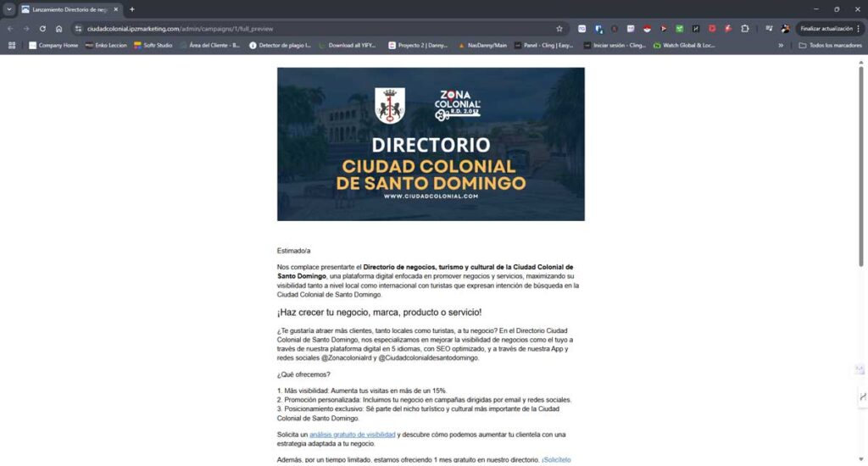Click the scrollbar down arrow
The image size is (868, 466).
(861, 459)
